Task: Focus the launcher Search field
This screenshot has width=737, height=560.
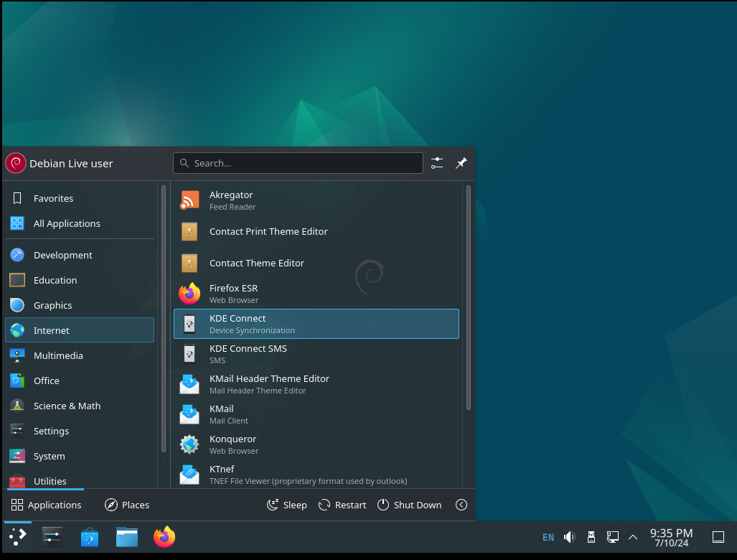Action: click(298, 163)
